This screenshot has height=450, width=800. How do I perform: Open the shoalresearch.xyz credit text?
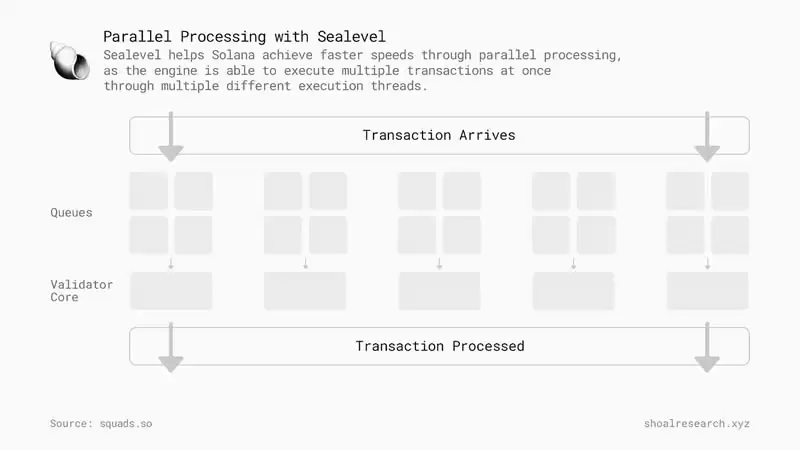pos(696,423)
